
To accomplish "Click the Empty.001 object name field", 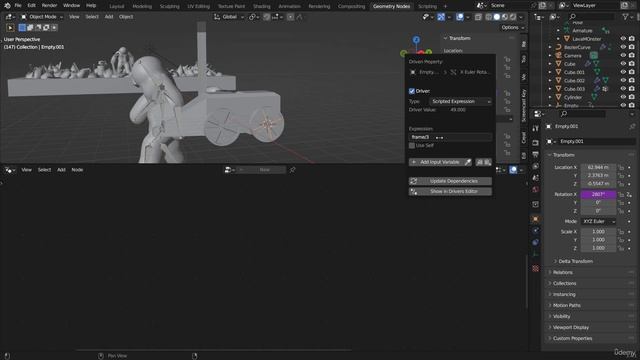I will click(x=596, y=141).
